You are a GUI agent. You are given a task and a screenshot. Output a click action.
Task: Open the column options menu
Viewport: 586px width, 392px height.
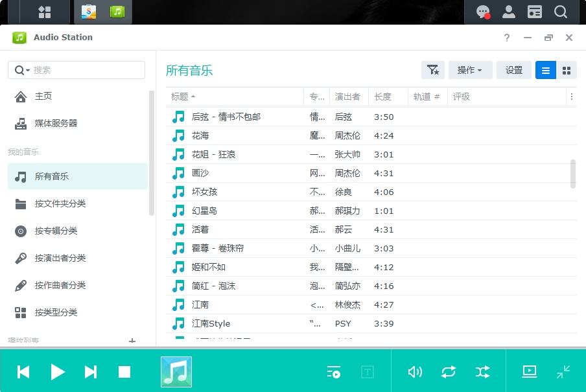(x=571, y=97)
